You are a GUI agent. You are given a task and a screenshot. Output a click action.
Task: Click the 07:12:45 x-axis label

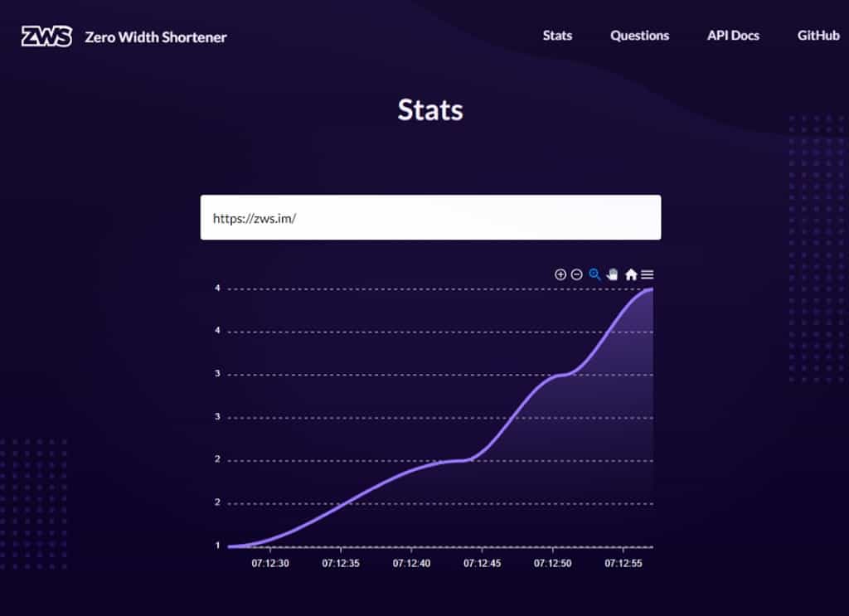click(x=482, y=563)
